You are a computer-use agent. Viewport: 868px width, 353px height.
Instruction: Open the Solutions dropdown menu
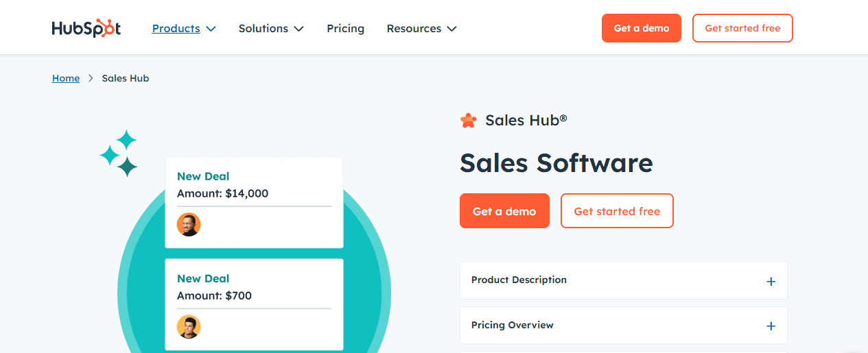pos(271,29)
